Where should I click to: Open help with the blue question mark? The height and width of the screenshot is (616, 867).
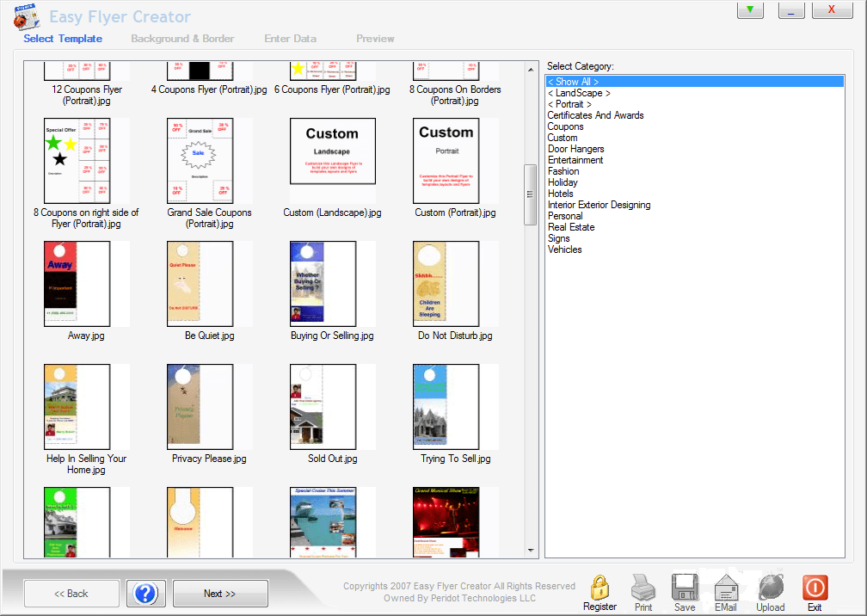pos(145,594)
